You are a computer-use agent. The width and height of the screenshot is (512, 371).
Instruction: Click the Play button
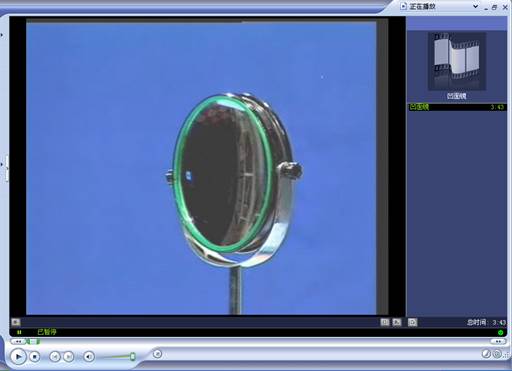(18, 357)
